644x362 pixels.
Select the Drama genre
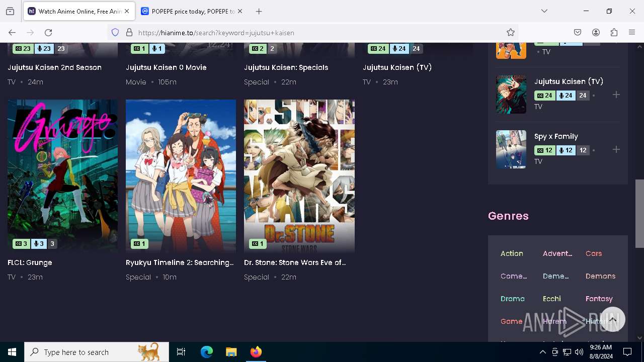[513, 299]
